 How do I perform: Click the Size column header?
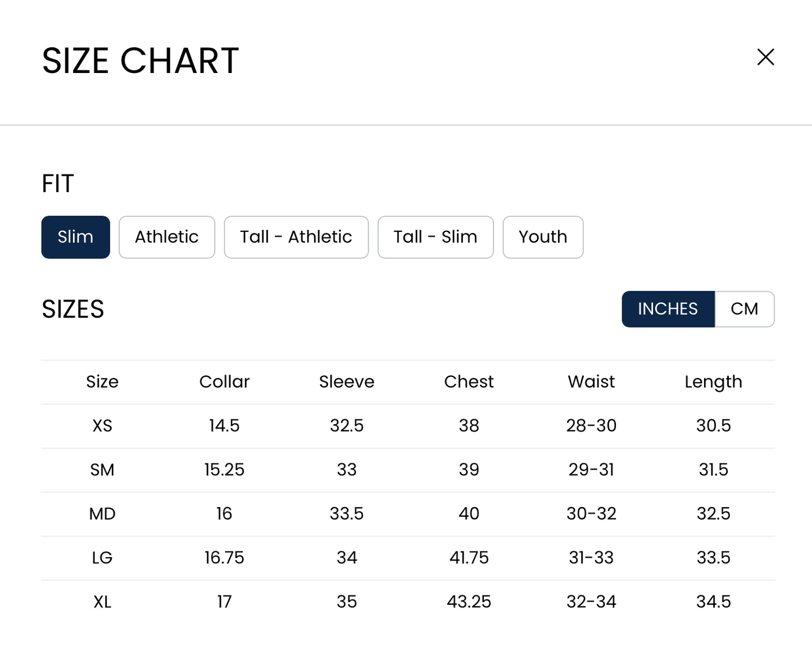102,382
